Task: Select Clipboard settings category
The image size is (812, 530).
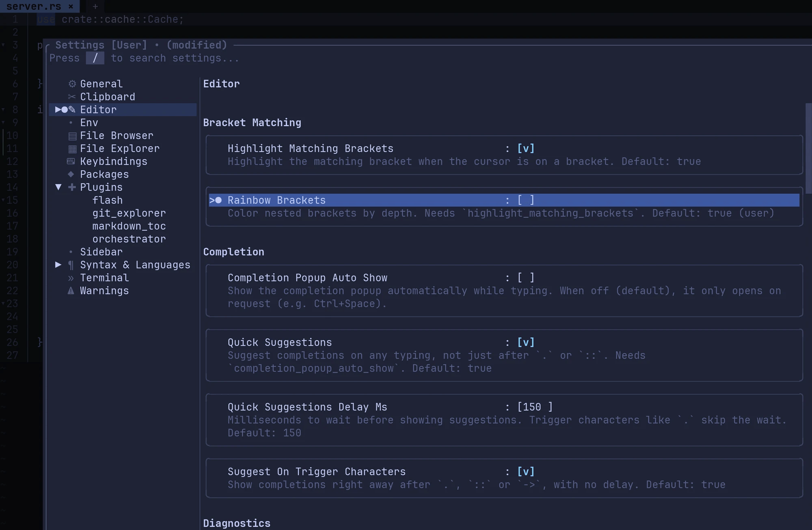Action: (108, 97)
